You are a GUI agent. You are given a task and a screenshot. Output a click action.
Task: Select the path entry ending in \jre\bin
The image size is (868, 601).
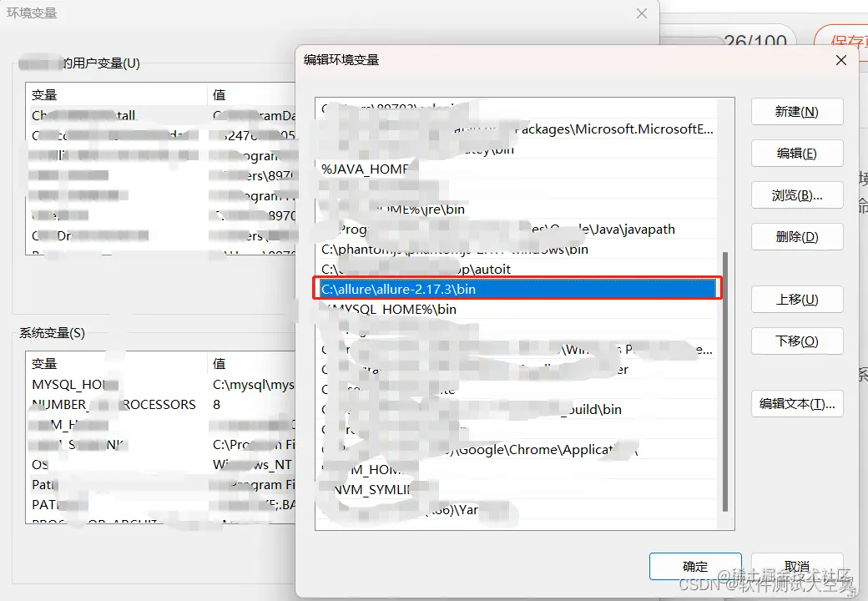click(517, 210)
